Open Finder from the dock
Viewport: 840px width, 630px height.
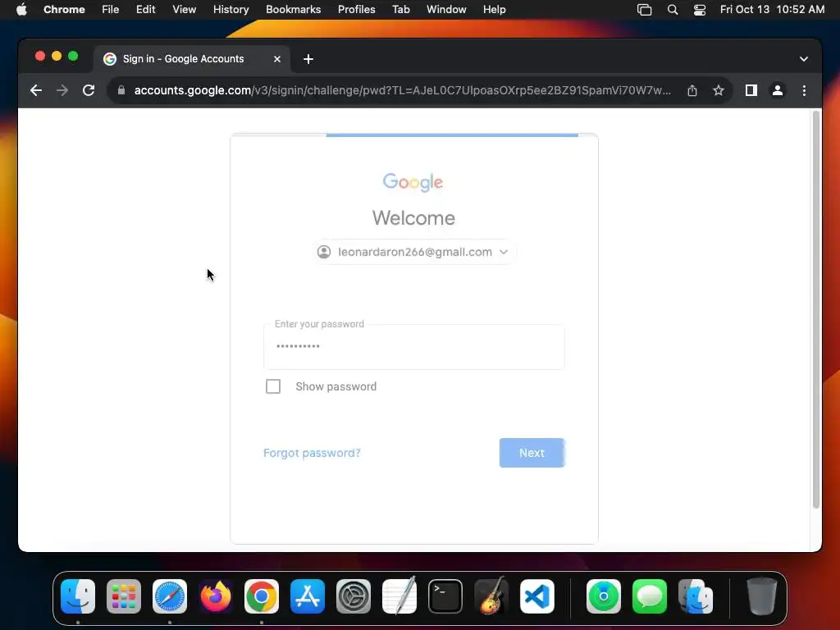pos(78,596)
